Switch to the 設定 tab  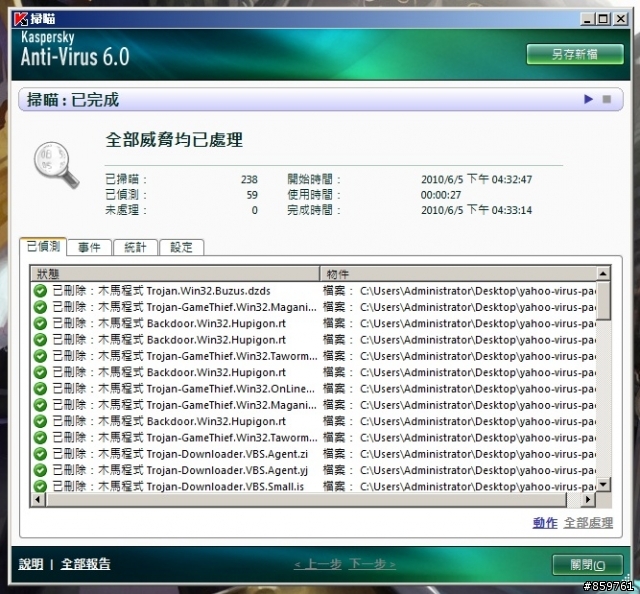181,247
